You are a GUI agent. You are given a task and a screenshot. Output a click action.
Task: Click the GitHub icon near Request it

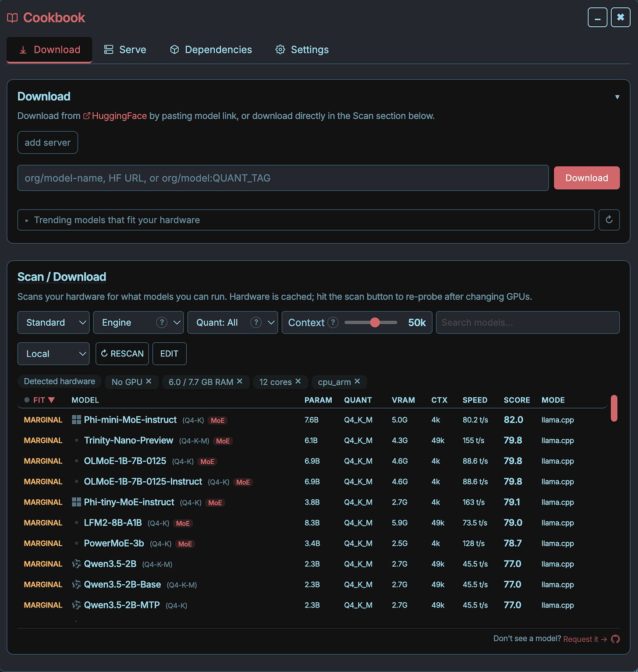(615, 639)
